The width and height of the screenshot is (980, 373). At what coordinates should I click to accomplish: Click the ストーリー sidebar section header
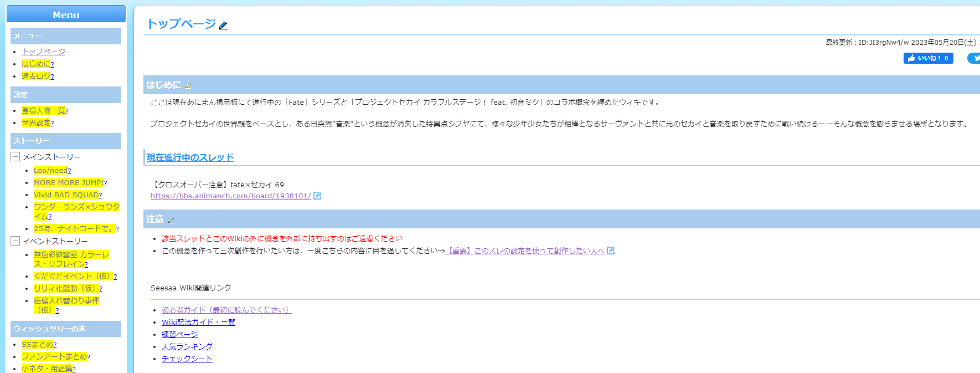tap(66, 141)
